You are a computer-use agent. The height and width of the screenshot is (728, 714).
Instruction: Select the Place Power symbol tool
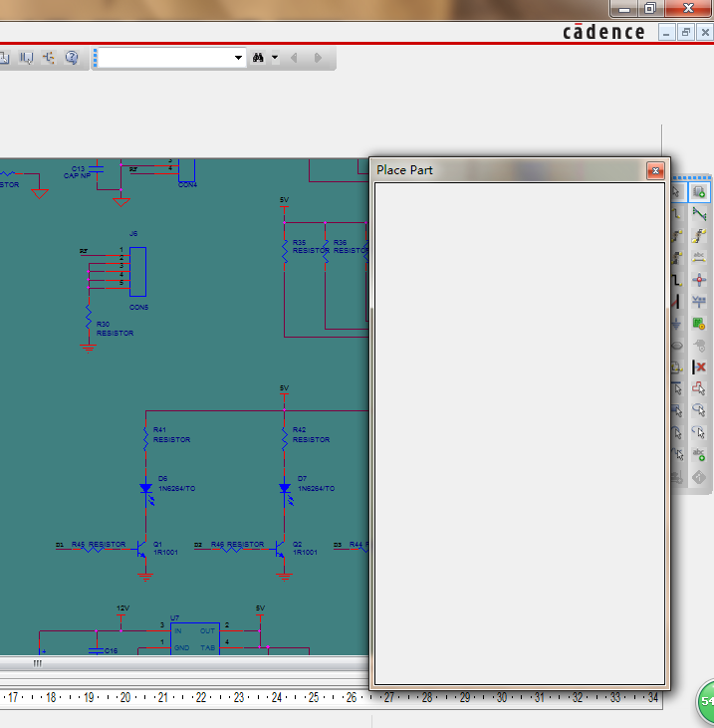(x=699, y=302)
